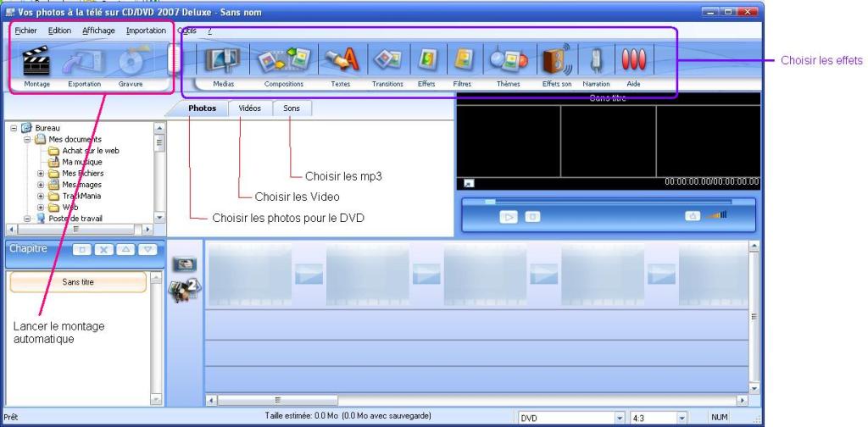Select the Compositions icon
The image size is (868, 427).
pos(283,60)
